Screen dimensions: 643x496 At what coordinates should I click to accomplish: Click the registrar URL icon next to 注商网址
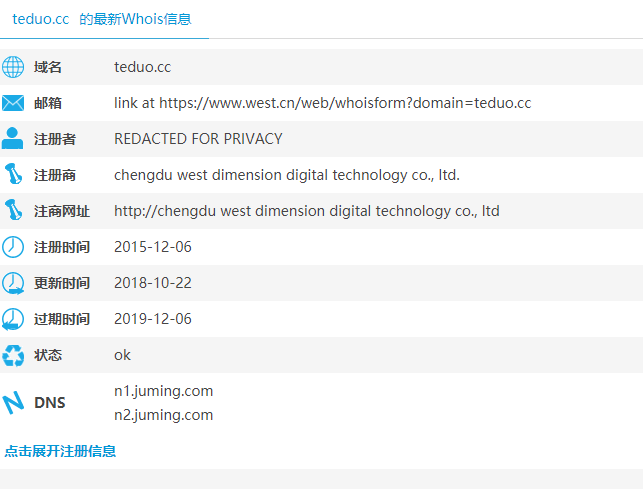[13, 211]
